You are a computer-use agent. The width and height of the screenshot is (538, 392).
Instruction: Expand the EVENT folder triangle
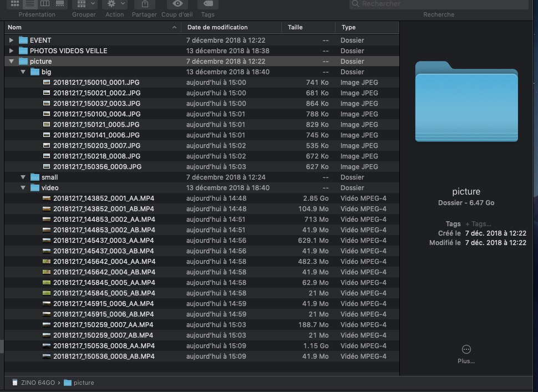click(11, 40)
